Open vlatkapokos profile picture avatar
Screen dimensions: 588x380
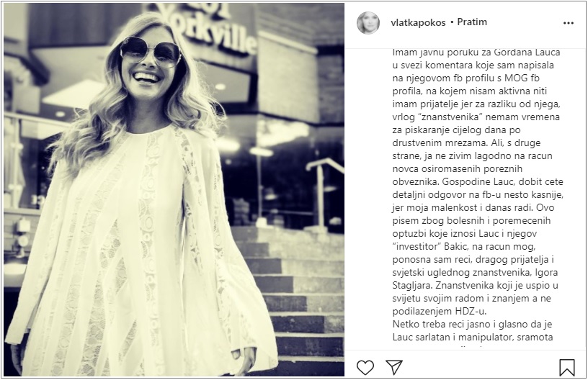pyautogui.click(x=368, y=23)
